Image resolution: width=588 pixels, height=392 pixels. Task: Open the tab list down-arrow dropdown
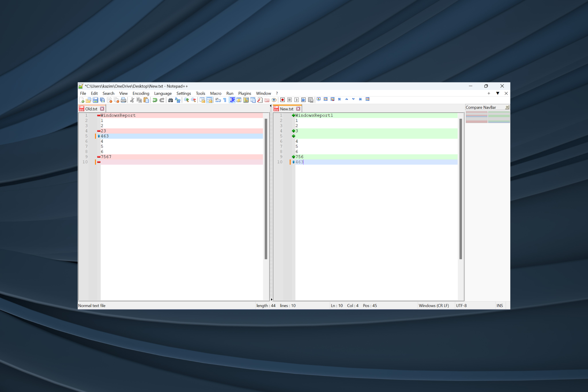click(x=498, y=93)
